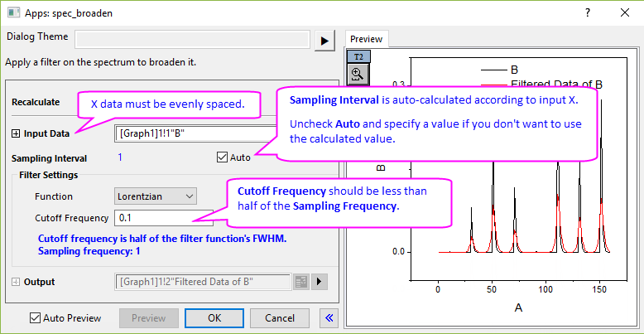Image resolution: width=644 pixels, height=334 pixels.
Task: Expand the Input Data tree node
Action: (15, 133)
